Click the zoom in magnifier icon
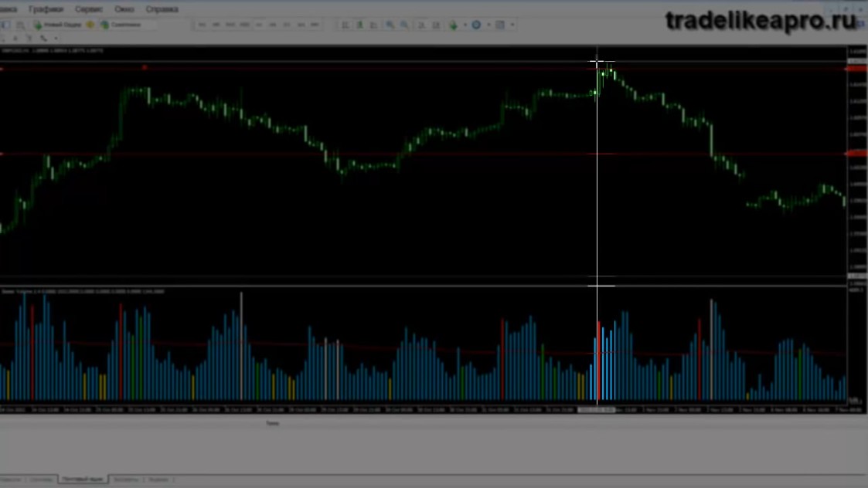This screenshot has height=488, width=868. [390, 25]
